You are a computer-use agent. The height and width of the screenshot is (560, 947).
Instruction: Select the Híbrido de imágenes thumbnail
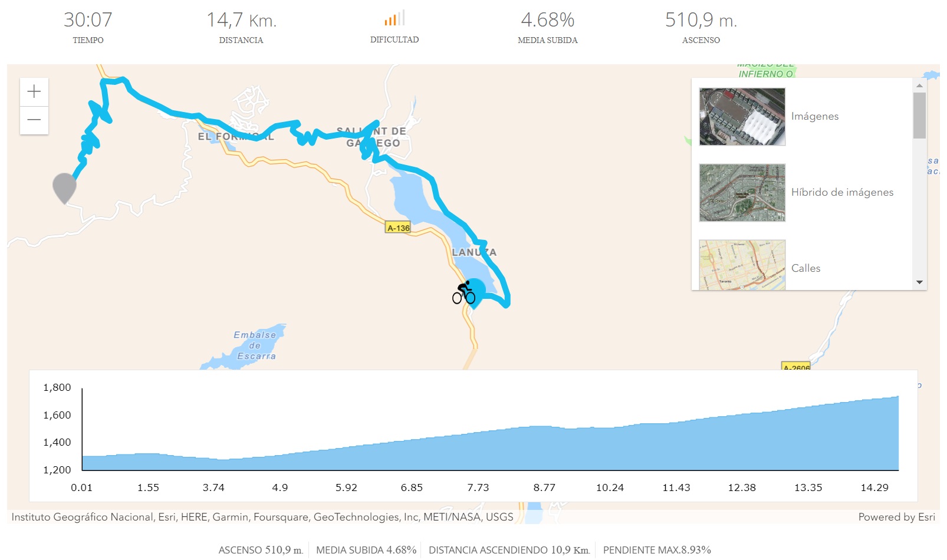tap(742, 193)
